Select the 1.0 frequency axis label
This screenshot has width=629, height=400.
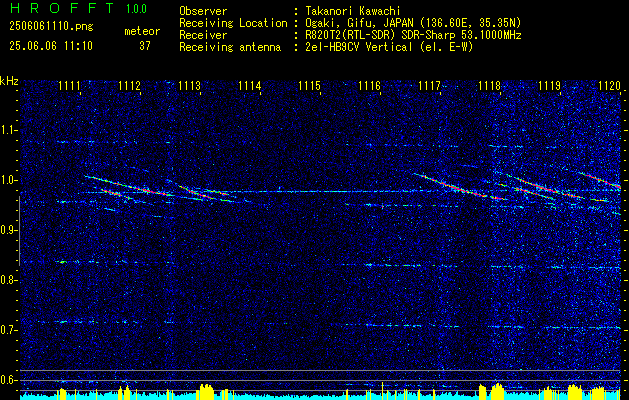click(x=7, y=181)
